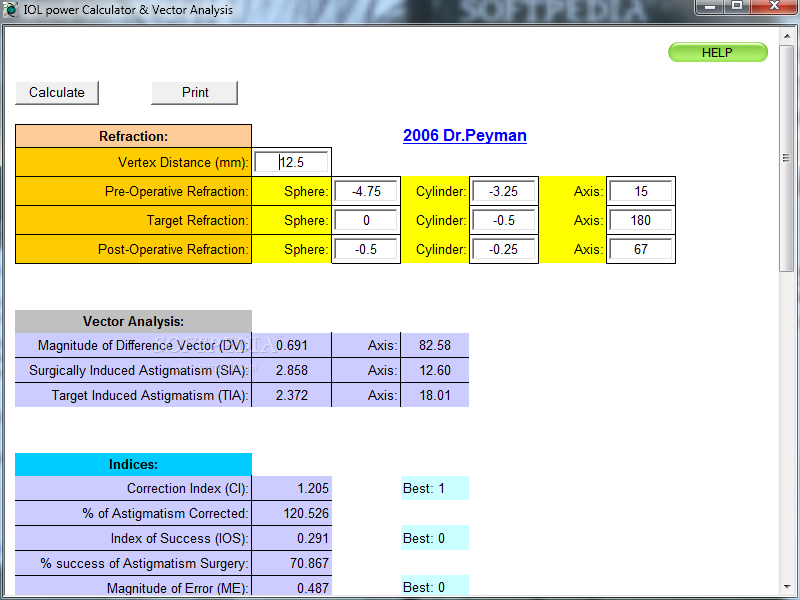Click % of Astigmatism Corrected label
Image resolution: width=800 pixels, height=600 pixels.
(165, 513)
